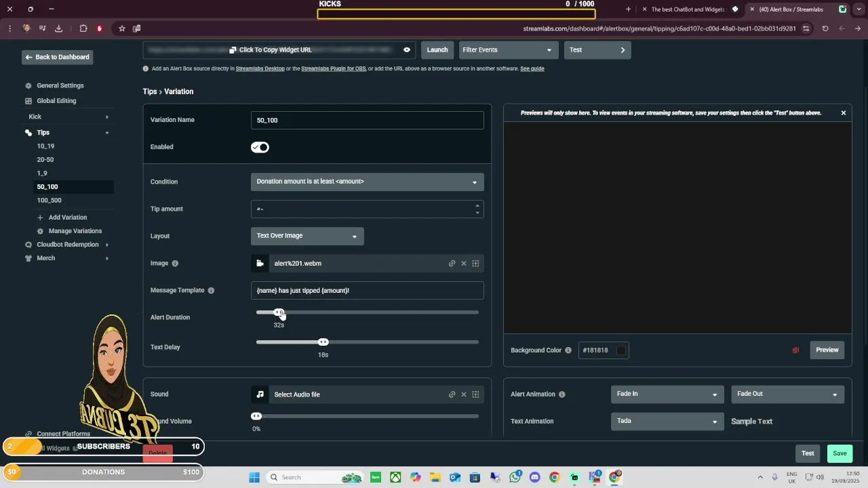Click the music note icon in Sound field
Image resolution: width=868 pixels, height=488 pixels.
tap(260, 394)
